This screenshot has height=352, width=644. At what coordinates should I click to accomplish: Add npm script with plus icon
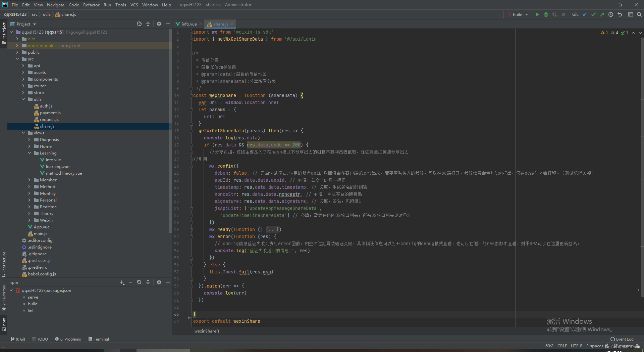pos(122,282)
